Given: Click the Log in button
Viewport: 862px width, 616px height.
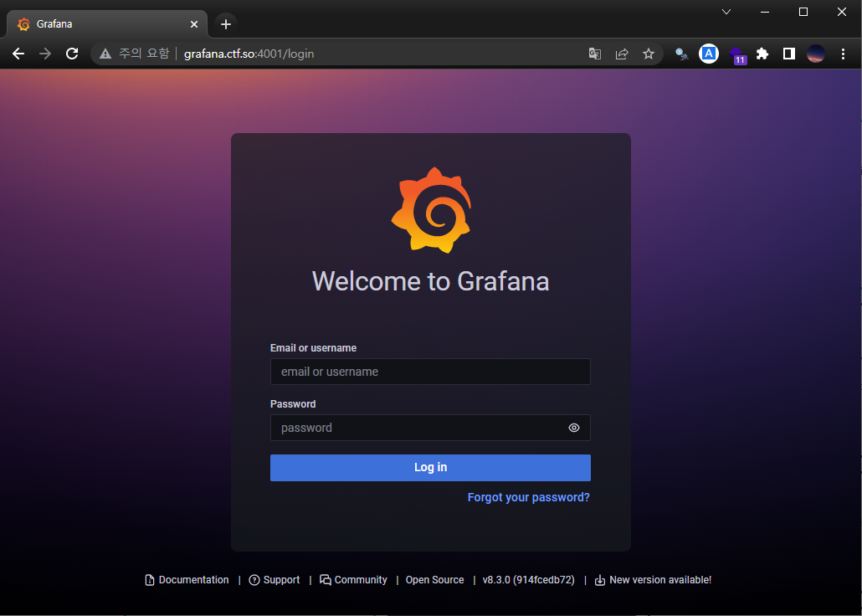Looking at the screenshot, I should coord(430,468).
